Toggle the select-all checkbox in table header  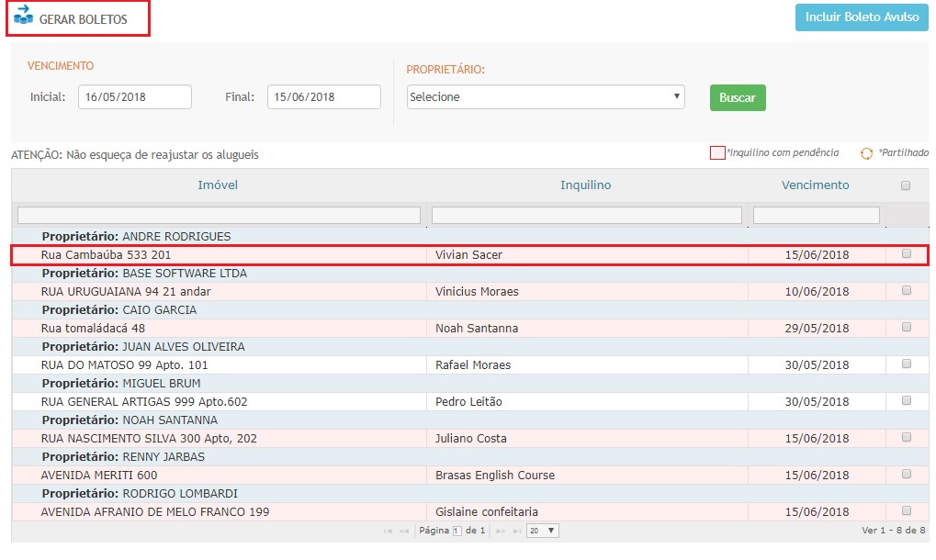point(906,185)
